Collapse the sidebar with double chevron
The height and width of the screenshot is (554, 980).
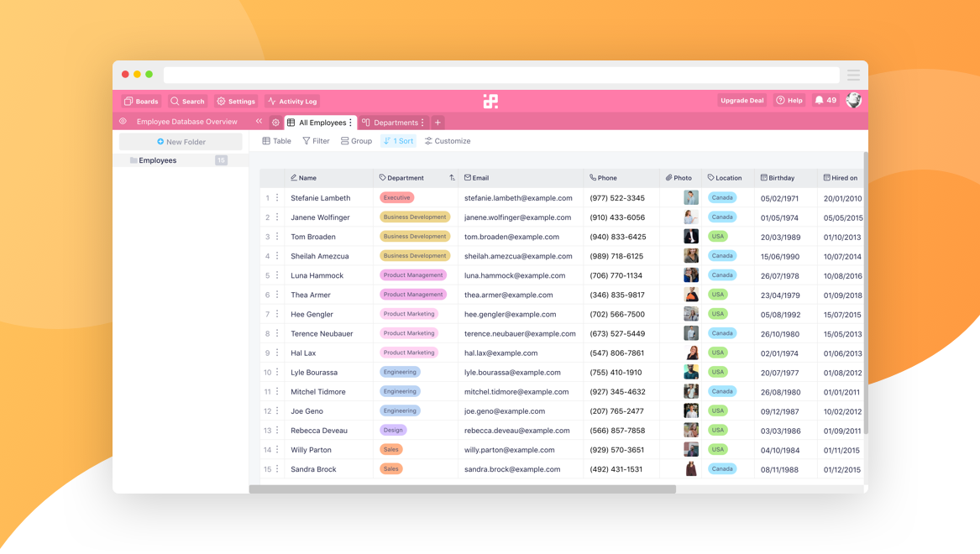tap(259, 121)
